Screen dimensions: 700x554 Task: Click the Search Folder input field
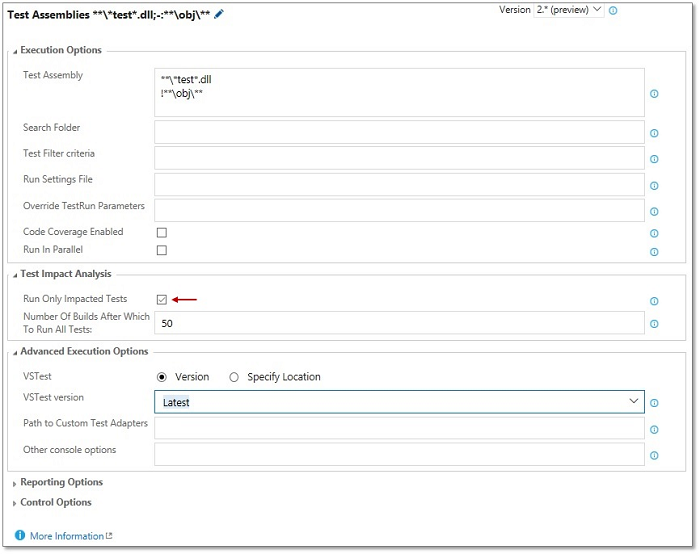(399, 132)
